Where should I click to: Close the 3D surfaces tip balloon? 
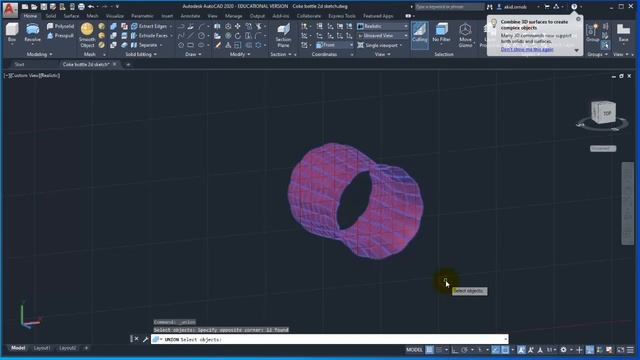[578, 19]
